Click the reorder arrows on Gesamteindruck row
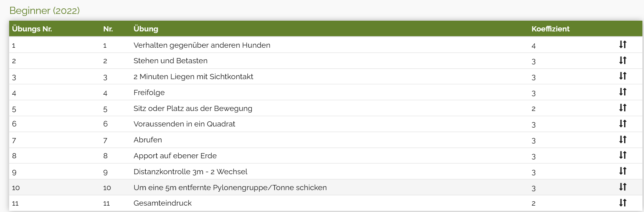Viewport: 644px width, 212px height. [x=623, y=203]
